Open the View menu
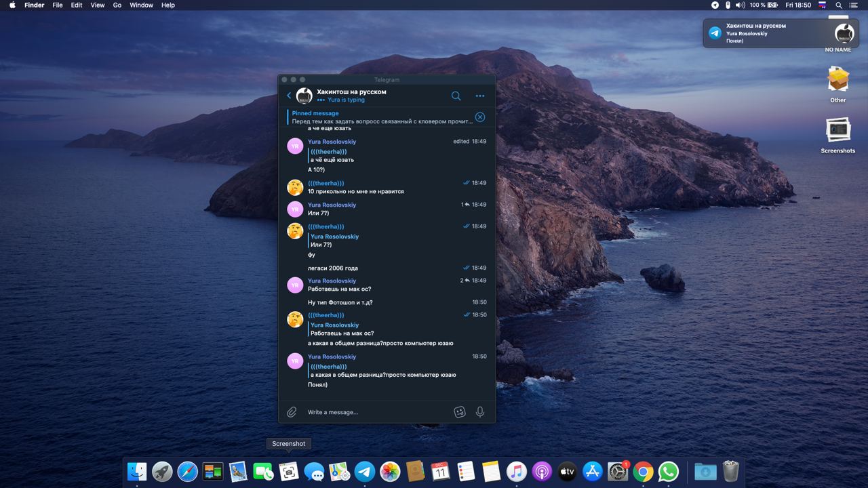Image resolution: width=868 pixels, height=488 pixels. 98,5
